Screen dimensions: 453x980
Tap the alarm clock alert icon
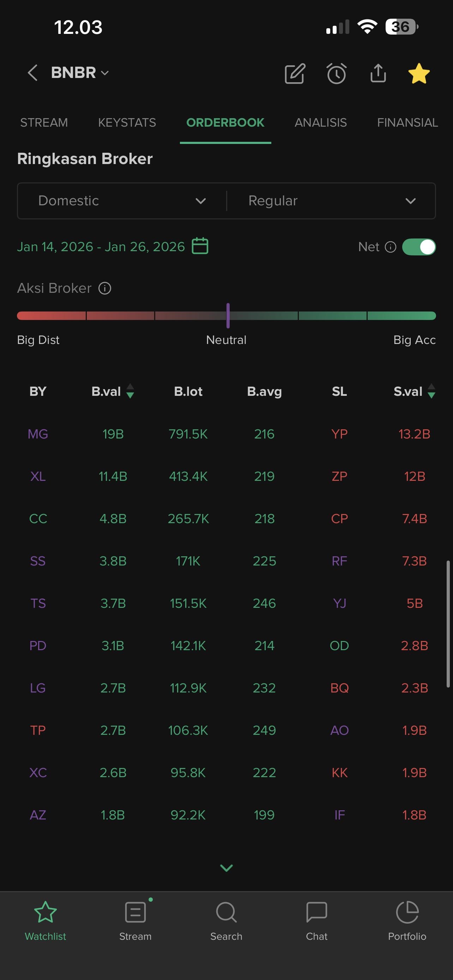pyautogui.click(x=337, y=73)
